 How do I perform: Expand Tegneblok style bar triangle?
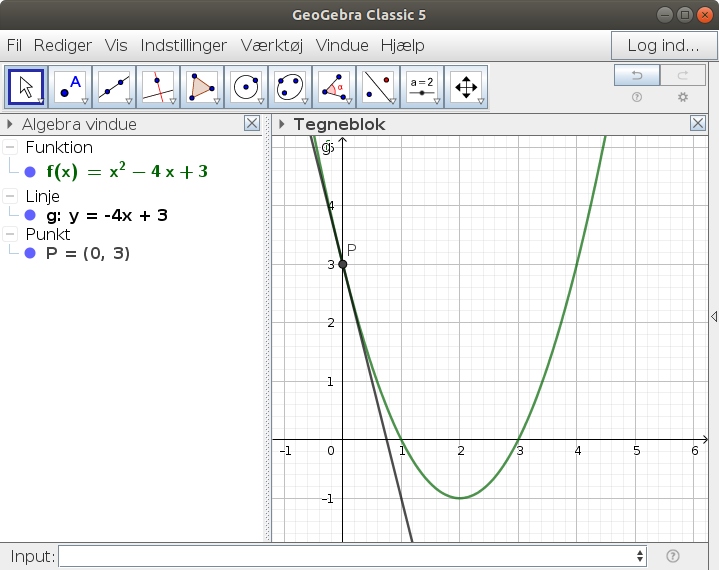click(x=282, y=124)
